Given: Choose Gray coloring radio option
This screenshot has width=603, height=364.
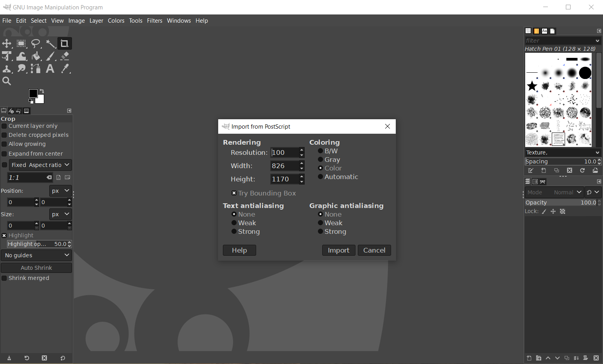Looking at the screenshot, I should click(x=320, y=160).
